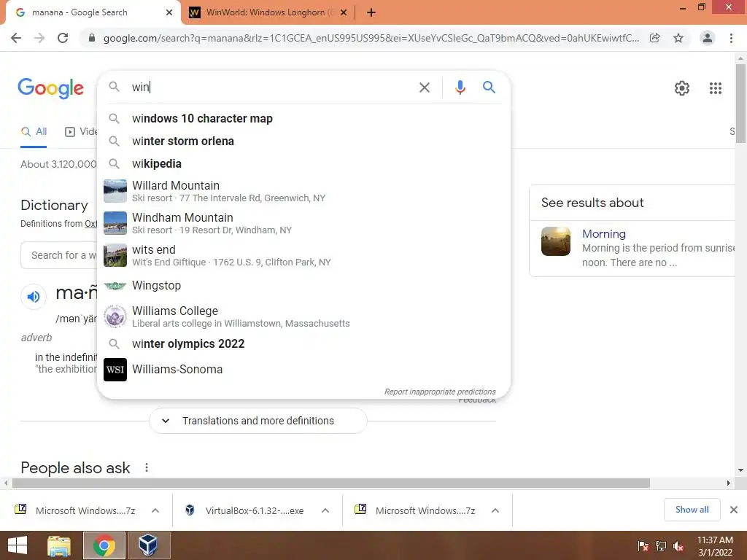Open the Windows Start menu
This screenshot has height=560, width=747.
click(x=18, y=545)
